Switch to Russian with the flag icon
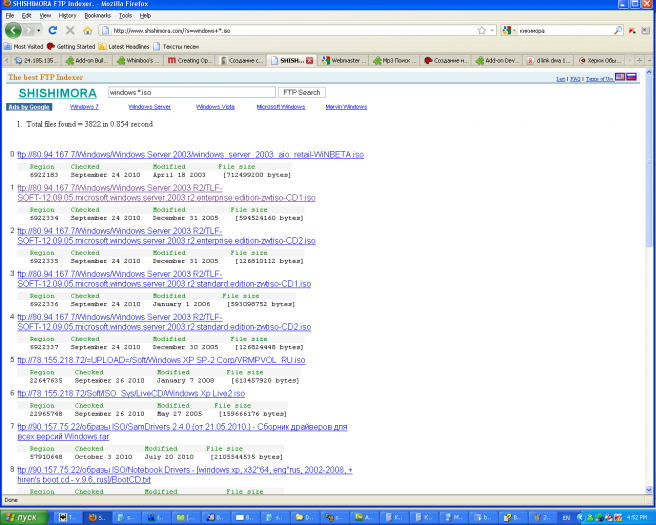The height and width of the screenshot is (525, 656). 631,77
